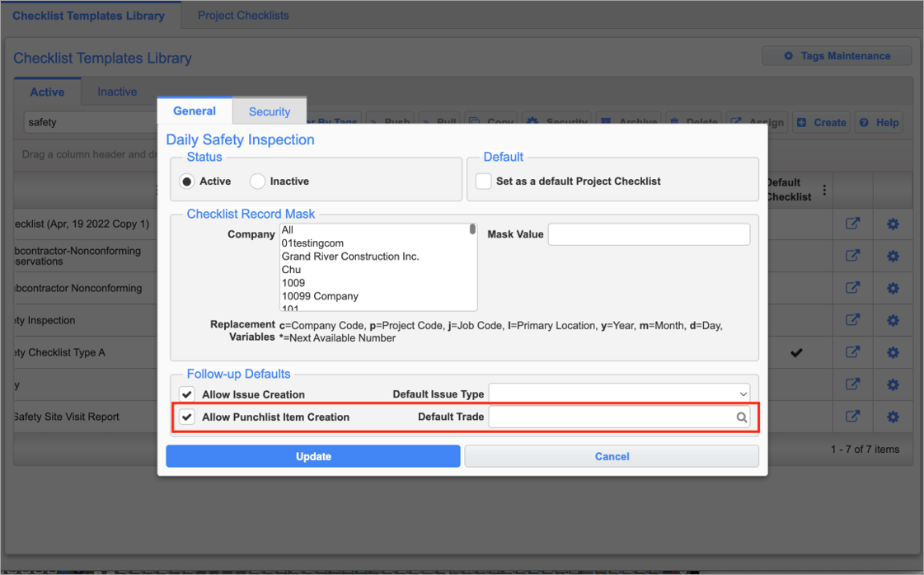Open gear settings for Apr 19 2022 Copy row
Screen dimensions: 924x575
(893, 224)
